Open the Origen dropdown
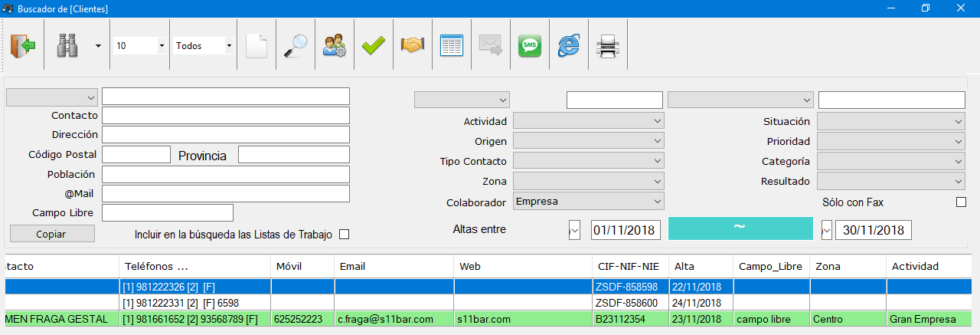Image resolution: width=980 pixels, height=335 pixels. click(589, 141)
